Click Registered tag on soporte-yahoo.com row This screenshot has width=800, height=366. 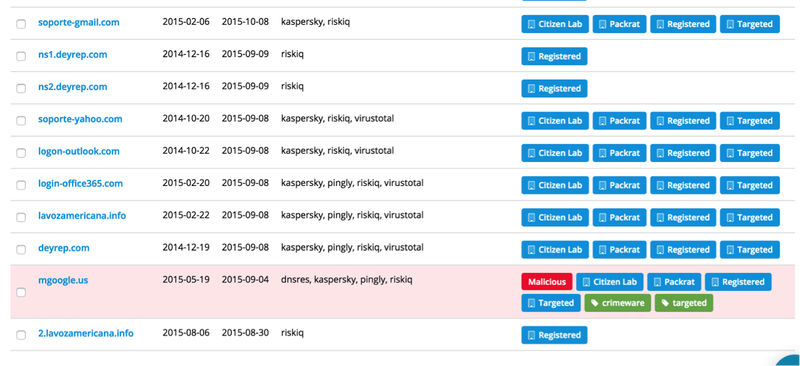[x=683, y=120]
